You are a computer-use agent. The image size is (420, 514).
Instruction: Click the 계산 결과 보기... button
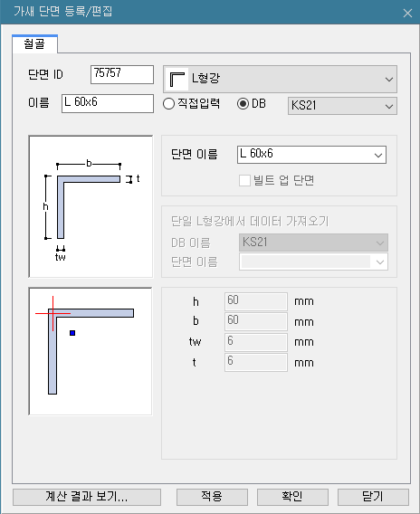87,497
